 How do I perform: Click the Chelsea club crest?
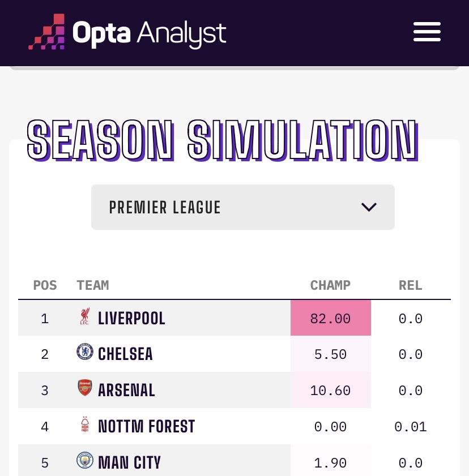click(84, 353)
